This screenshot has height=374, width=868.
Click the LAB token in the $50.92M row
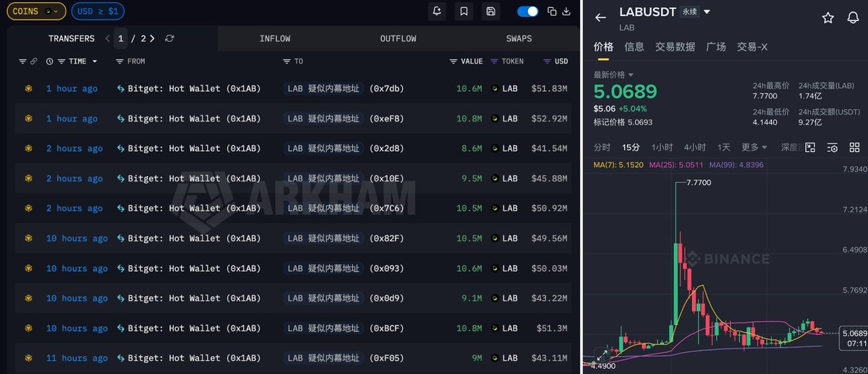click(505, 208)
